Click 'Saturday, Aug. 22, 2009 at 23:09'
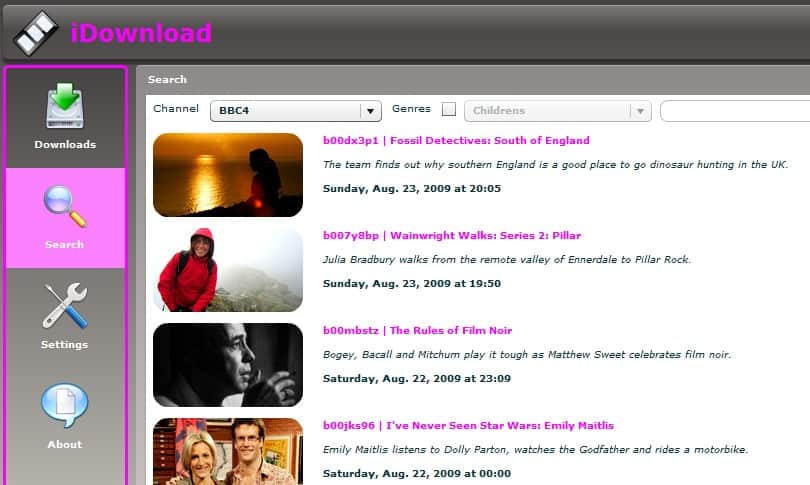 point(417,379)
